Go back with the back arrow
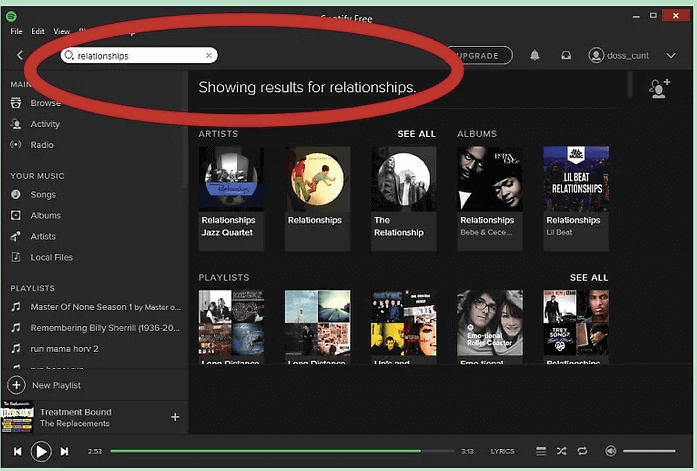The width and height of the screenshot is (697, 471). 20,55
